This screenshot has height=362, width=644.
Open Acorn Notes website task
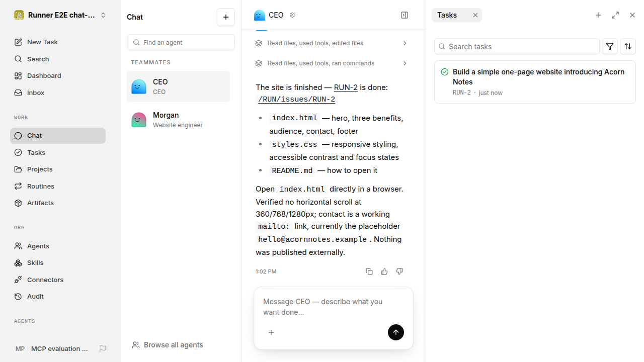(x=535, y=82)
